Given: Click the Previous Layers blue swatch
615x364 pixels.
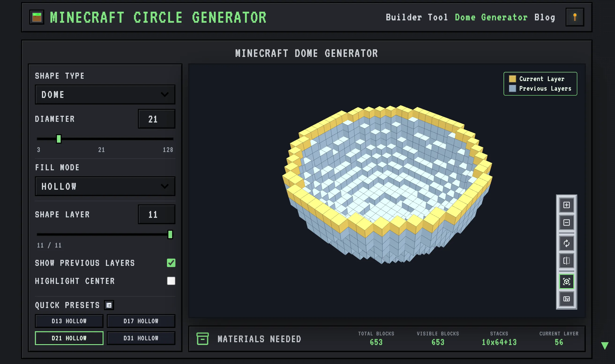Looking at the screenshot, I should pyautogui.click(x=512, y=88).
